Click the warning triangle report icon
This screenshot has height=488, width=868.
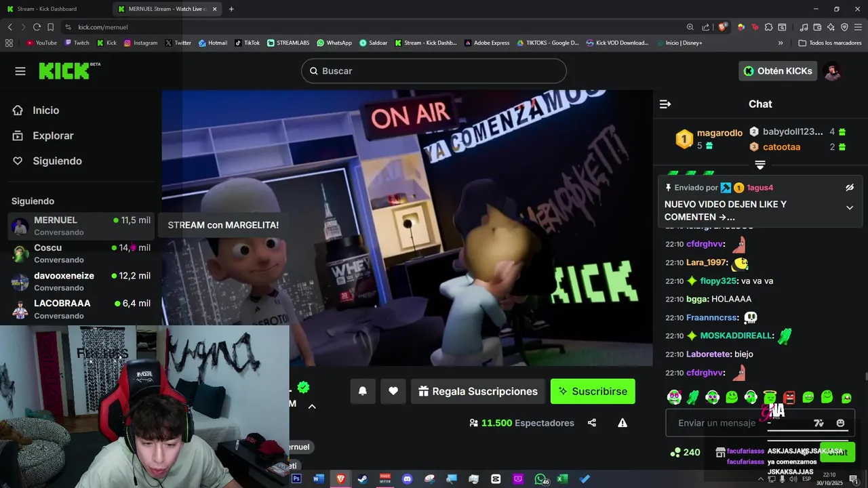coord(623,423)
